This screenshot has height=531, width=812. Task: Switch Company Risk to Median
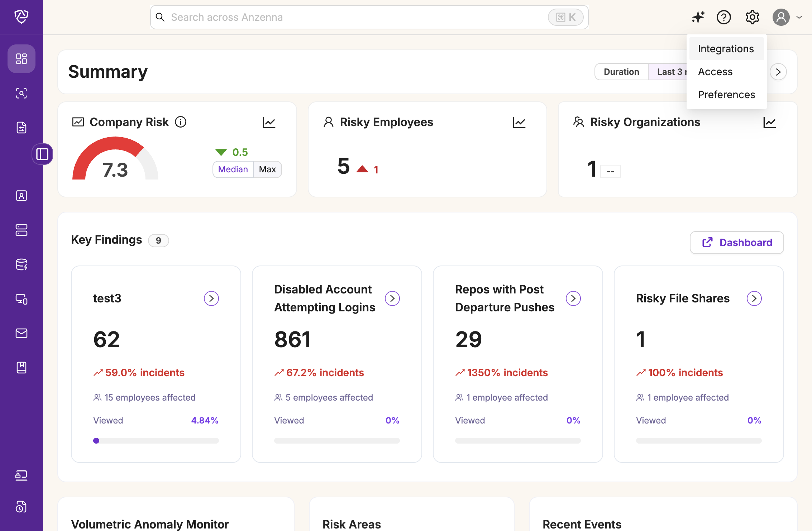233,169
